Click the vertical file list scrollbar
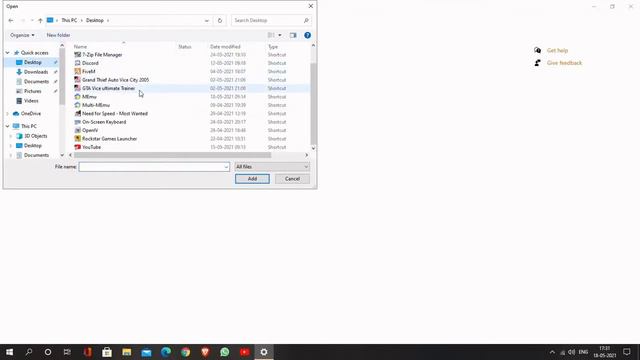Image resolution: width=640 pixels, height=360 pixels. pyautogui.click(x=313, y=103)
